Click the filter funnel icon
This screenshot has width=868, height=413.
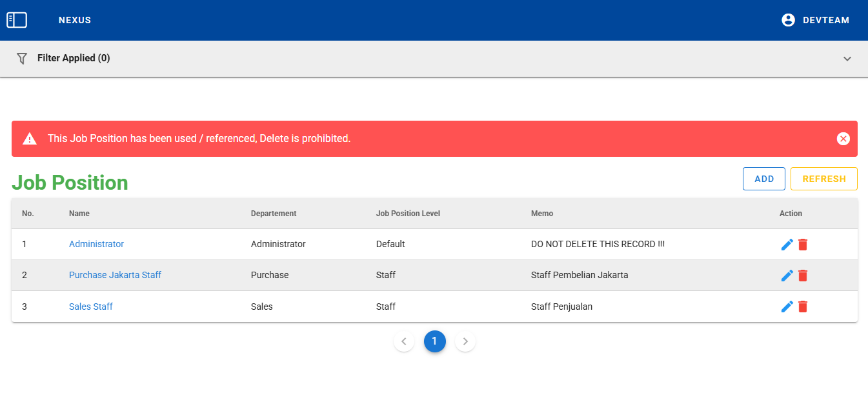click(22, 58)
